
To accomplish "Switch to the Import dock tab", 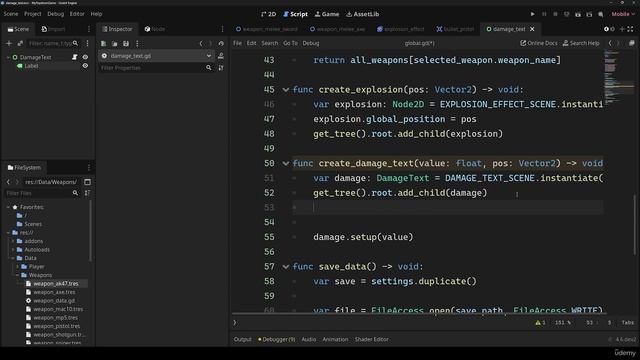I will click(x=53, y=29).
